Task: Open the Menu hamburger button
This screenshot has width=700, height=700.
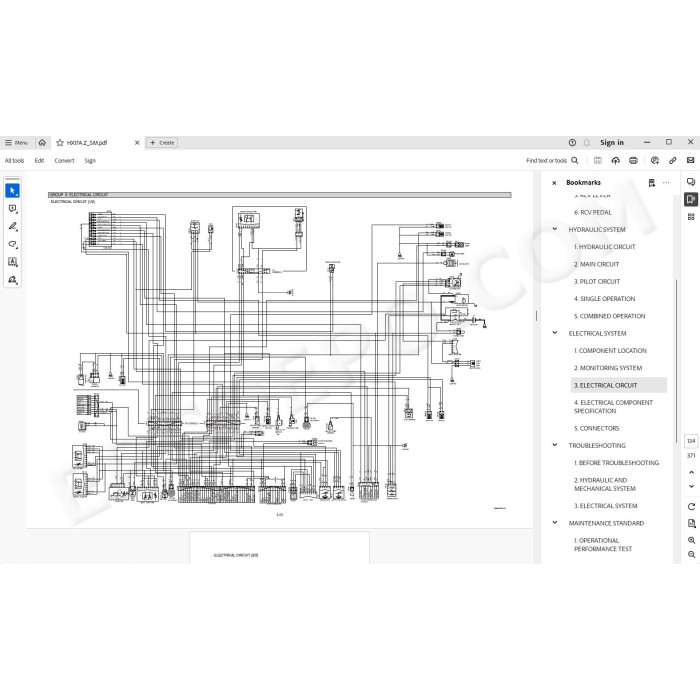Action: pyautogui.click(x=16, y=143)
